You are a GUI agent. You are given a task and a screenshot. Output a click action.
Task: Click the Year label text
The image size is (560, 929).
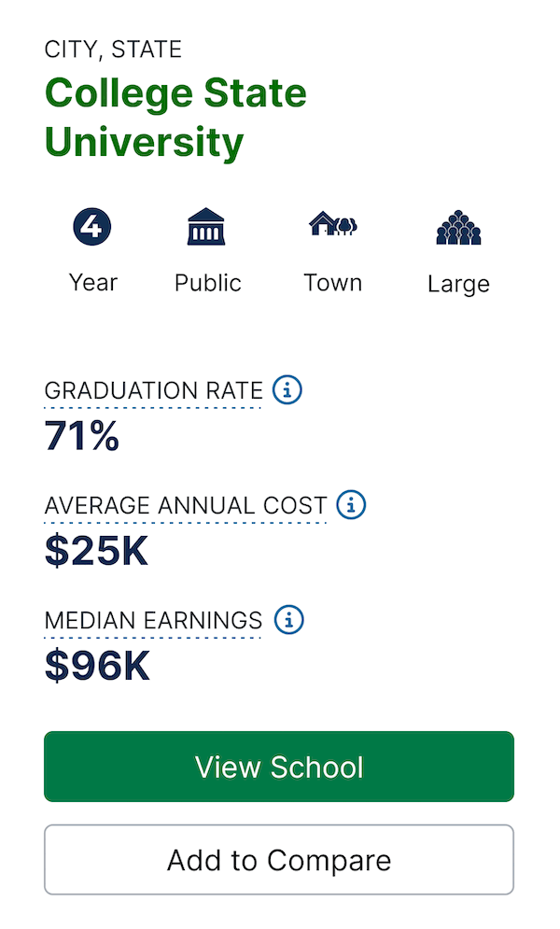pyautogui.click(x=93, y=283)
